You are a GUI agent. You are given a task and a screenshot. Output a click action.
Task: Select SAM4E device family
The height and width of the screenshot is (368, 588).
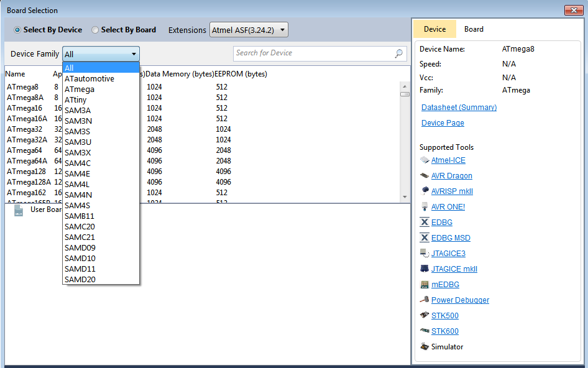click(x=101, y=173)
